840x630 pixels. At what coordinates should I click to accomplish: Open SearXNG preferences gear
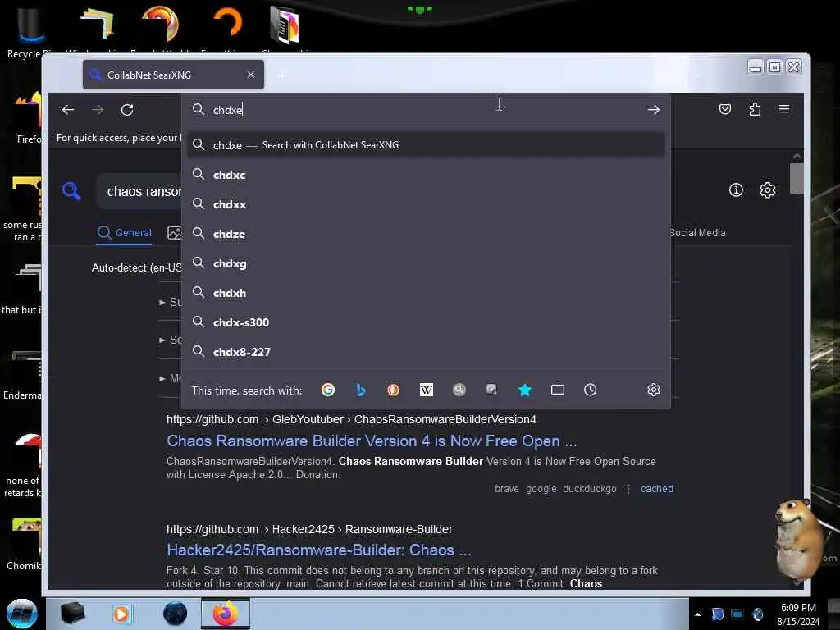[x=767, y=189]
